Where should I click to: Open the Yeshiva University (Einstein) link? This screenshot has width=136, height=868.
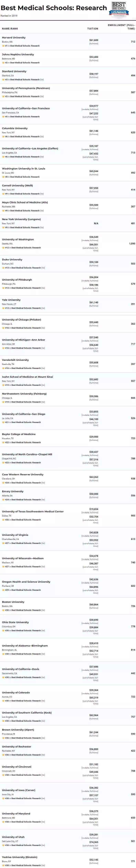point(20,857)
